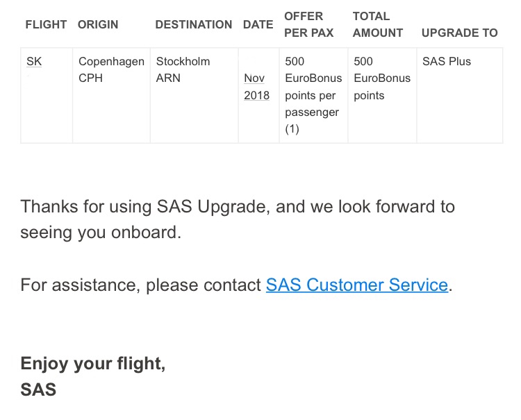Click the 'Thanks for using SAS Upgrade' line
The image size is (521, 420).
click(237, 206)
